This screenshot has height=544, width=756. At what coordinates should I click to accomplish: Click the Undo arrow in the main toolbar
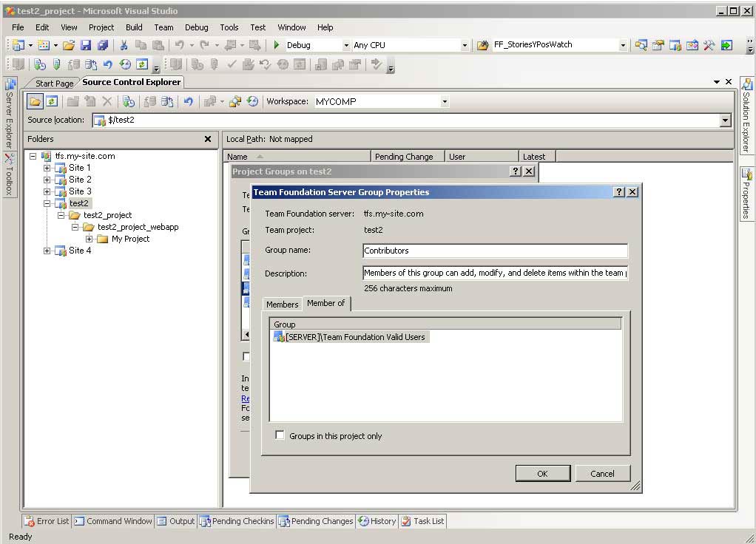pyautogui.click(x=179, y=45)
